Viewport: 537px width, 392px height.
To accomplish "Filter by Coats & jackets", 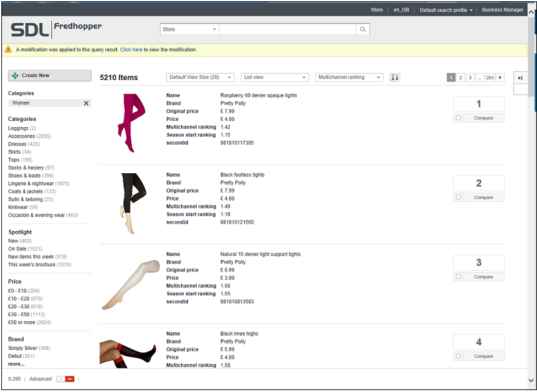I will click(32, 191).
